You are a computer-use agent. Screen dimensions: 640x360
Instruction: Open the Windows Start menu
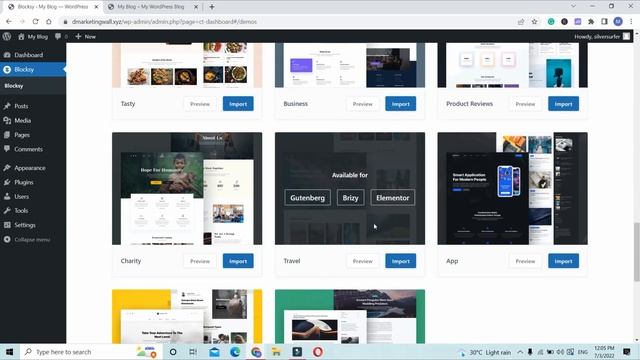point(9,352)
